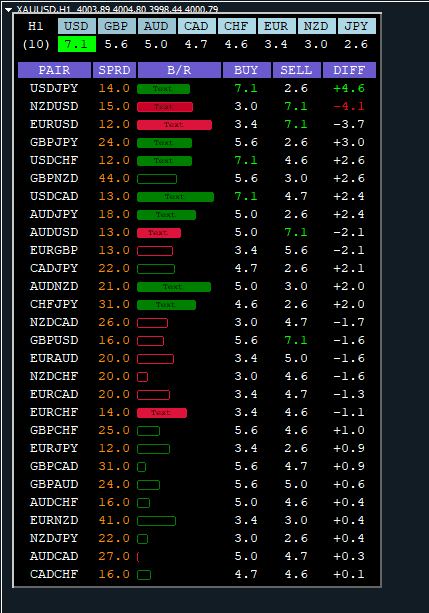The image size is (429, 613).
Task: Select the AUD currency header button
Action: (x=156, y=26)
